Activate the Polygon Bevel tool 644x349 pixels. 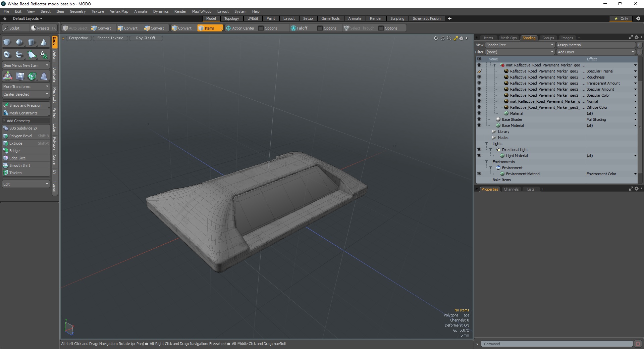[26, 136]
